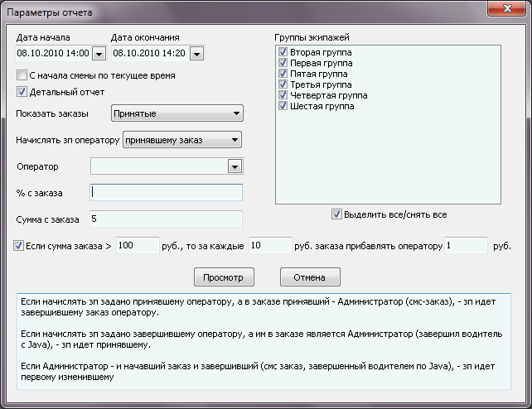This screenshot has height=409, width=532.
Task: Toggle the 'Если сумма заказа >' checkbox
Action: pyautogui.click(x=19, y=246)
